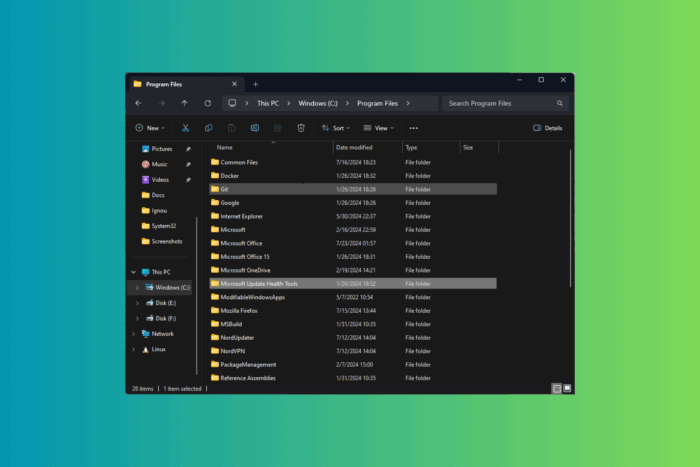The image size is (700, 467).
Task: Select the PackageManagement folder
Action: point(353,364)
